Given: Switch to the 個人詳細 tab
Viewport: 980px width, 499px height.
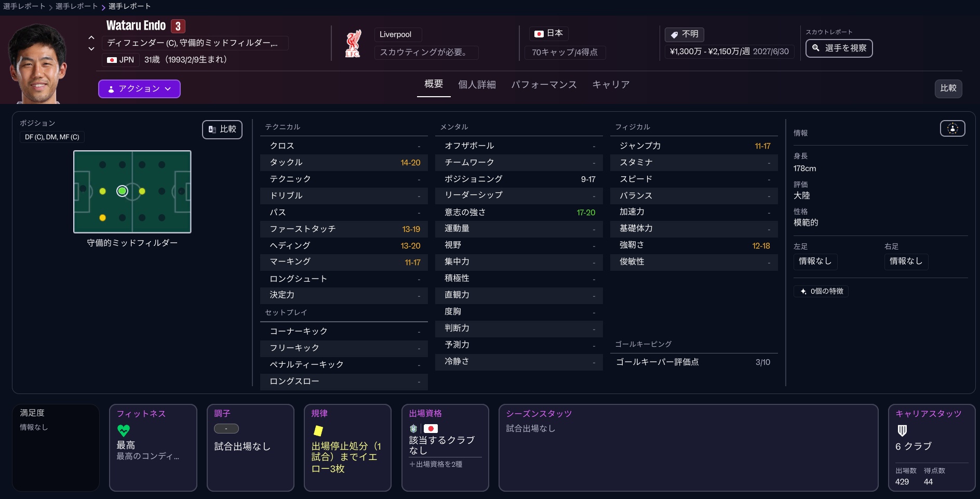Looking at the screenshot, I should pos(477,85).
